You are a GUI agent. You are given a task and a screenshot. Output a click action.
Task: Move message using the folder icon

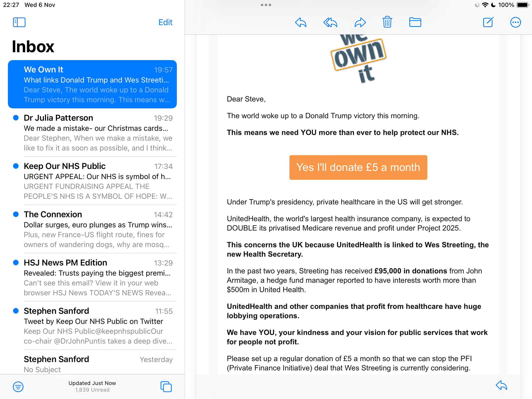click(x=415, y=22)
